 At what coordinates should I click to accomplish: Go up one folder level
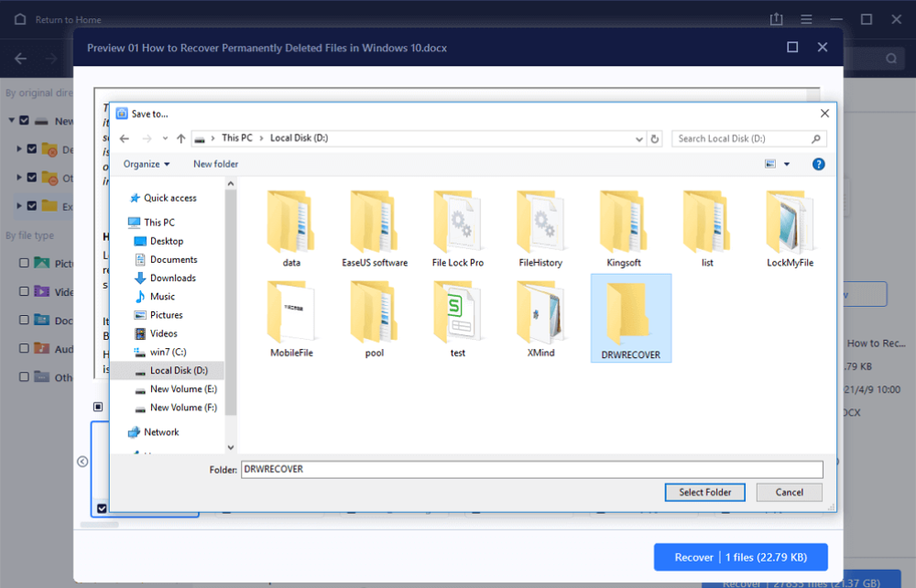181,138
